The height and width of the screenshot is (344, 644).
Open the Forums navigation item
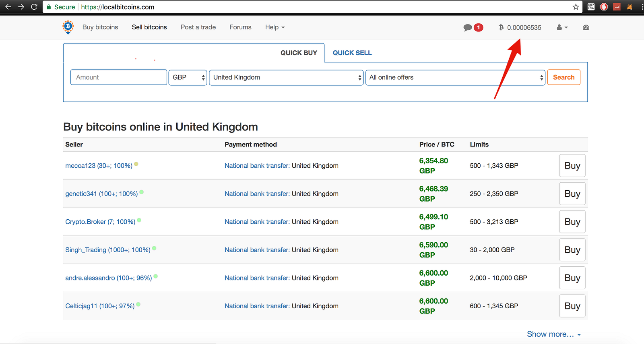click(240, 27)
